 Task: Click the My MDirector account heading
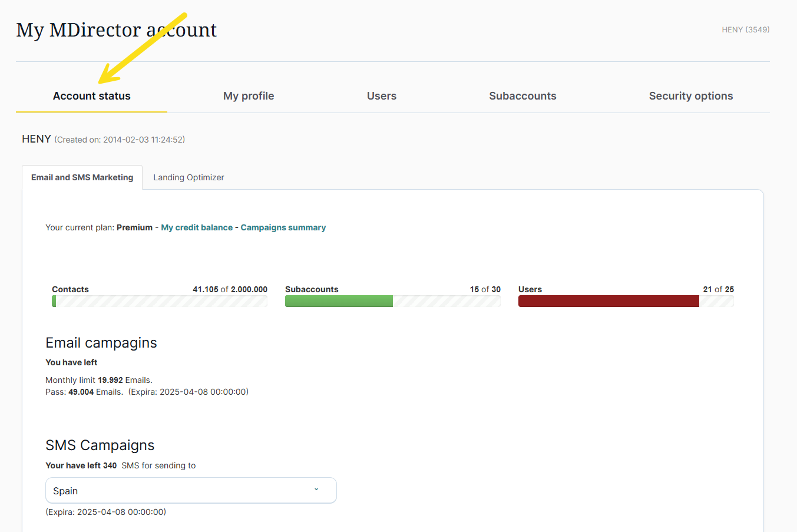pos(116,29)
